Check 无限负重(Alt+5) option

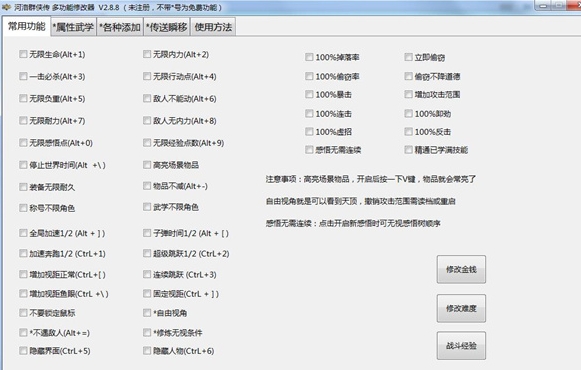(23, 99)
